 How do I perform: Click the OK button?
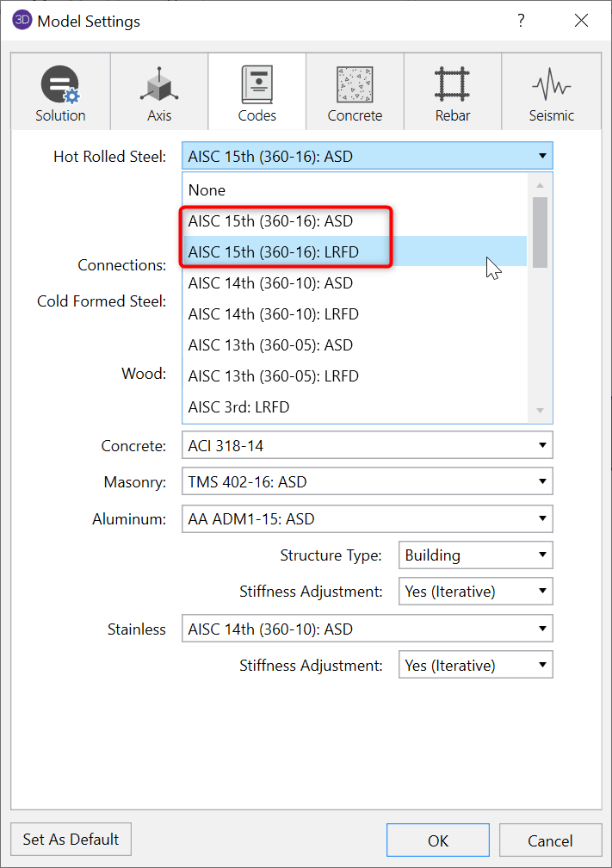437,840
